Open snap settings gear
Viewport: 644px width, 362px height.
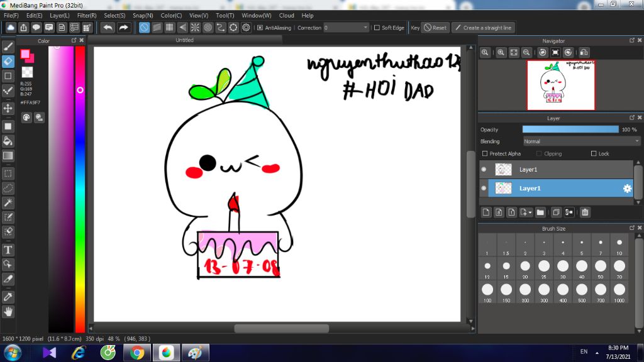[246, 28]
